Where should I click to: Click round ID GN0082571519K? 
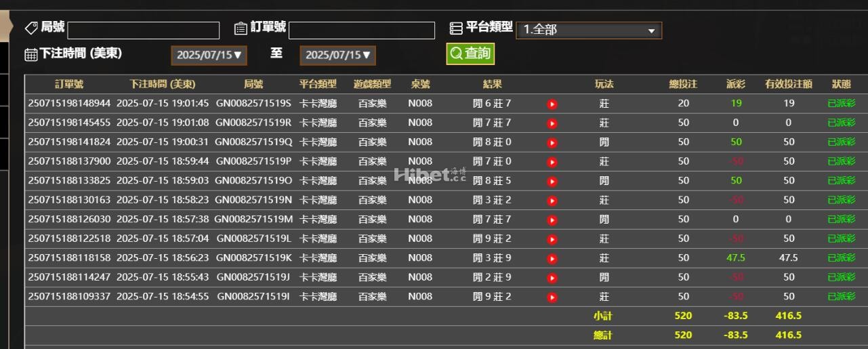click(253, 258)
